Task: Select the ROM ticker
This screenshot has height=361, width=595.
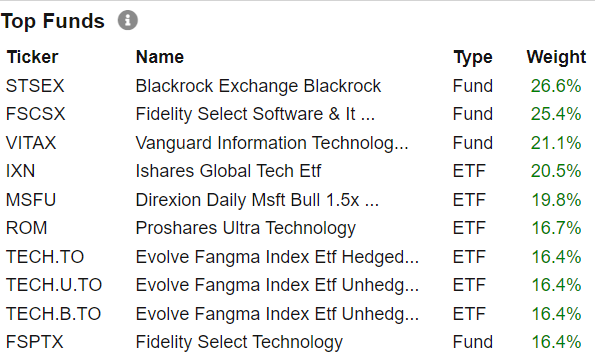Action: [x=26, y=228]
